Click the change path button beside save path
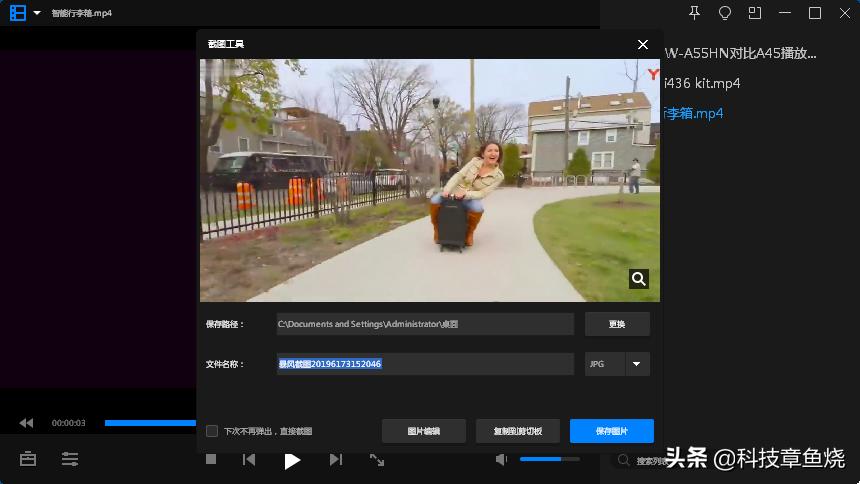 (x=617, y=324)
